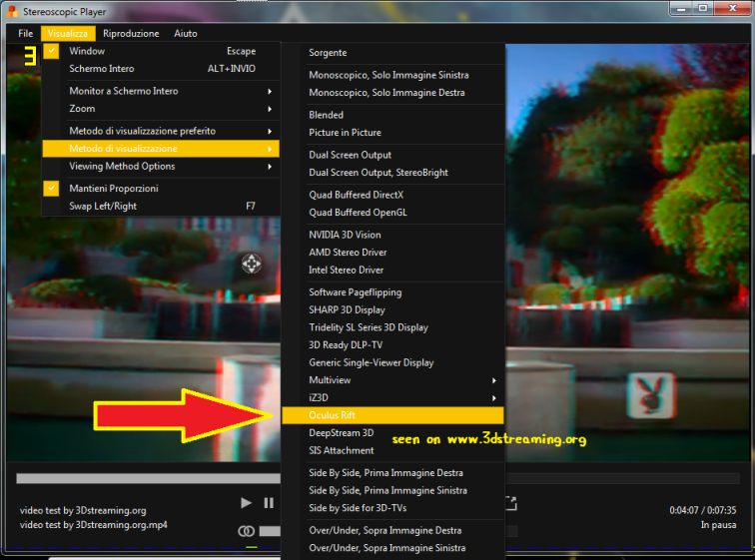Click the video seek bar
The height and width of the screenshot is (560, 755).
click(148, 478)
